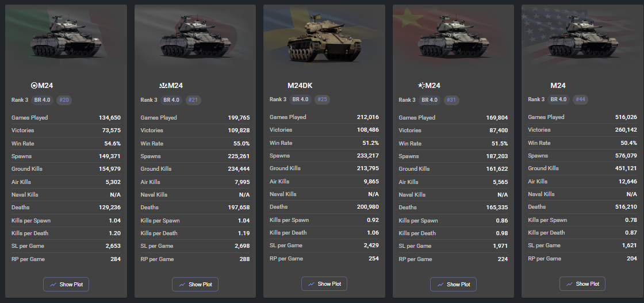Show plot for Japanese M24 card
This screenshot has width=644, height=303.
(x=195, y=284)
